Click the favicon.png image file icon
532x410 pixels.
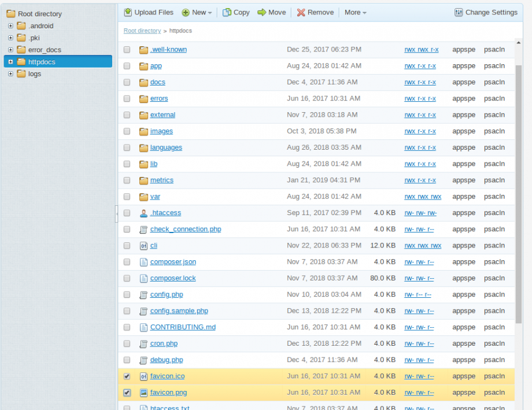point(144,393)
